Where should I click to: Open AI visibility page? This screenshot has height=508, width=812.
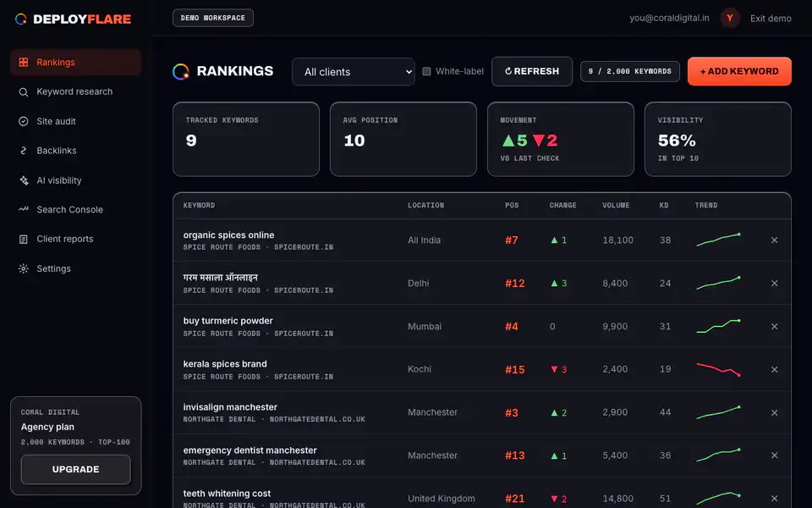(x=75, y=180)
